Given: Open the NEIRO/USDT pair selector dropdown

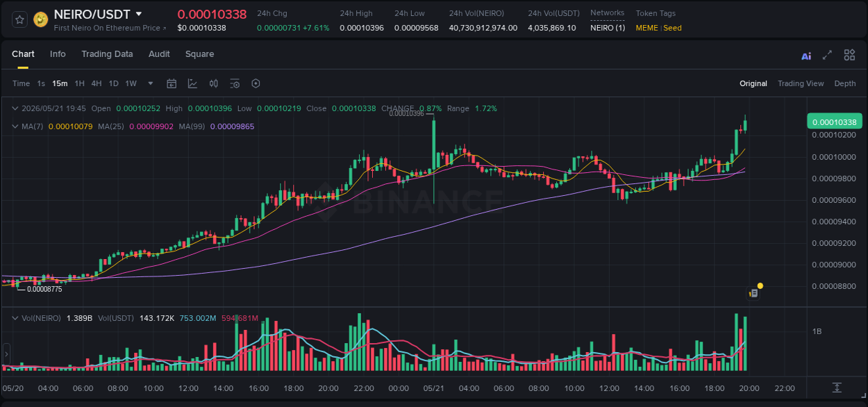Looking at the screenshot, I should click(139, 14).
